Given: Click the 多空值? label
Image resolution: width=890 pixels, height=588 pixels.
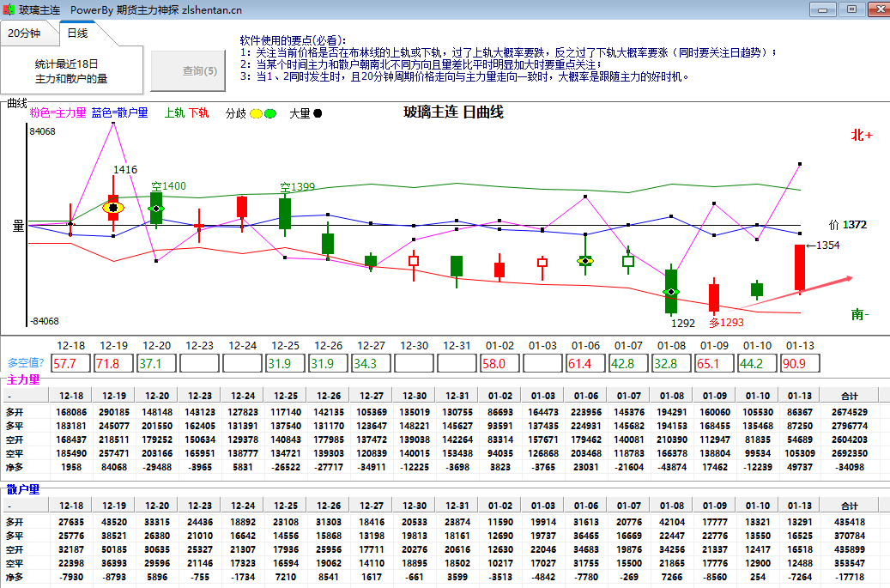Looking at the screenshot, I should (x=26, y=363).
